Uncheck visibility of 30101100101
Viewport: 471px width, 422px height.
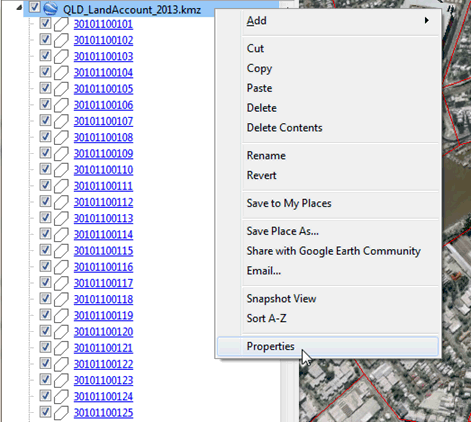point(45,23)
